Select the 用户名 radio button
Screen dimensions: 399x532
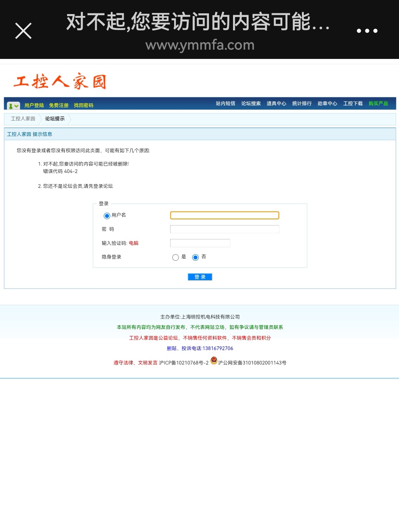point(107,216)
